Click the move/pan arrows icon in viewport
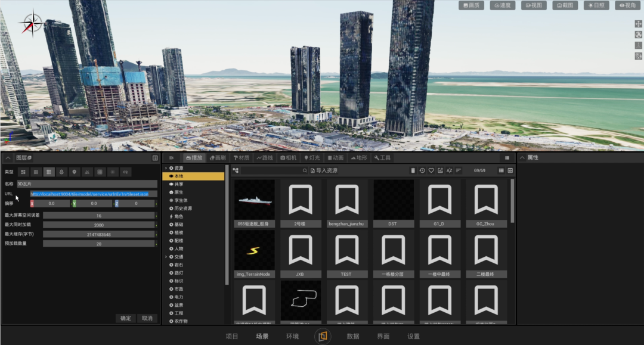The width and height of the screenshot is (644, 345). point(638,24)
